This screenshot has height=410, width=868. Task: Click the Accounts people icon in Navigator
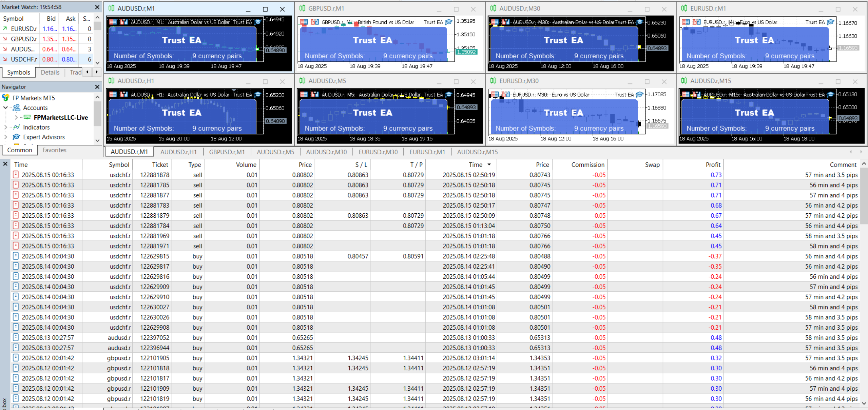point(16,108)
